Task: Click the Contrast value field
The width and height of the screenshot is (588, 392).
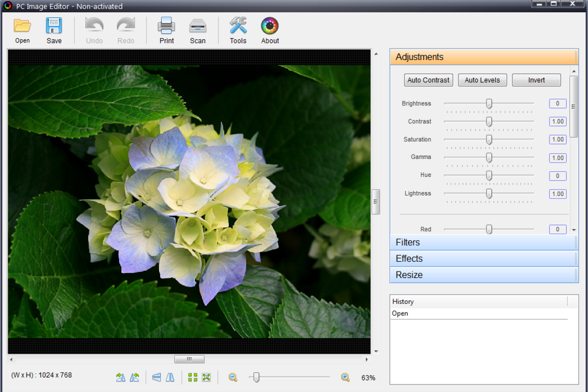Action: click(557, 122)
